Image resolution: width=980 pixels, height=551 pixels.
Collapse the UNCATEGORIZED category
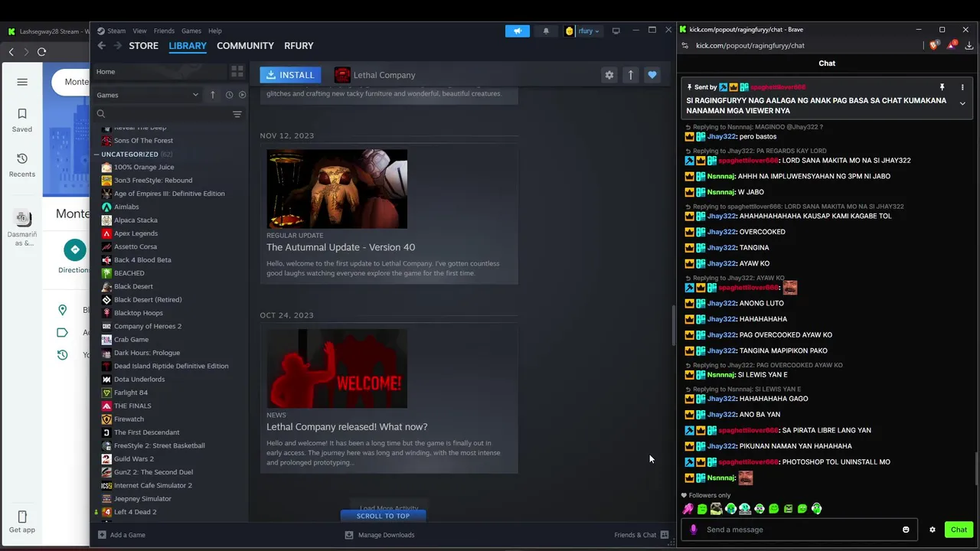tap(96, 154)
